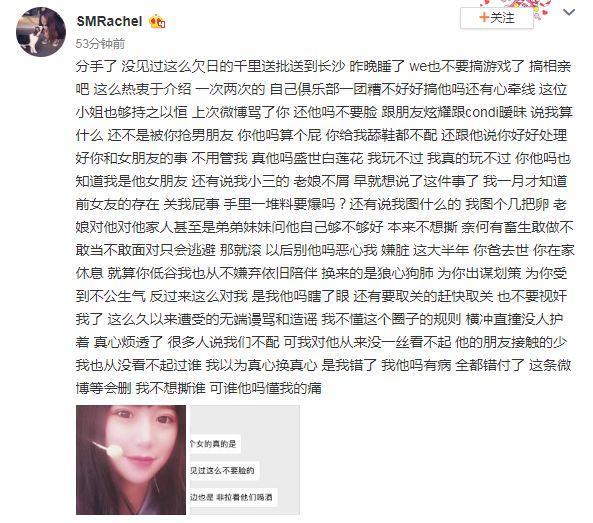Click the orange plus icon in 关注
This screenshot has width=593, height=523.
484,17
